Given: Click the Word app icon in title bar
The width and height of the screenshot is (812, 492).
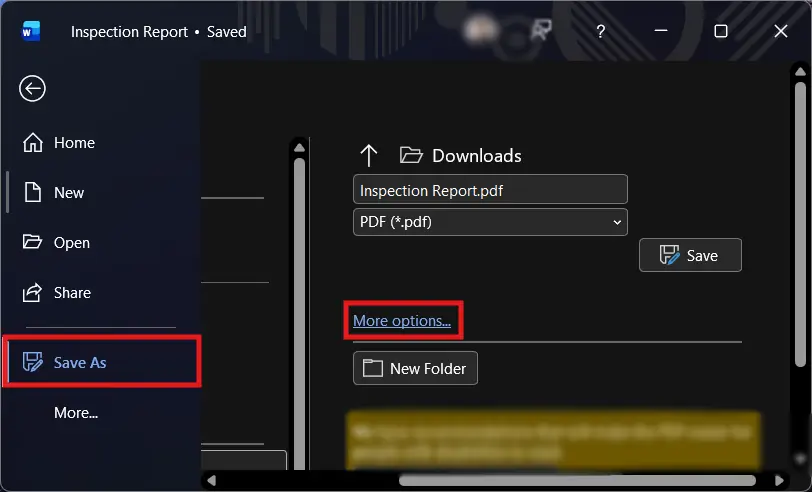Looking at the screenshot, I should (x=31, y=32).
